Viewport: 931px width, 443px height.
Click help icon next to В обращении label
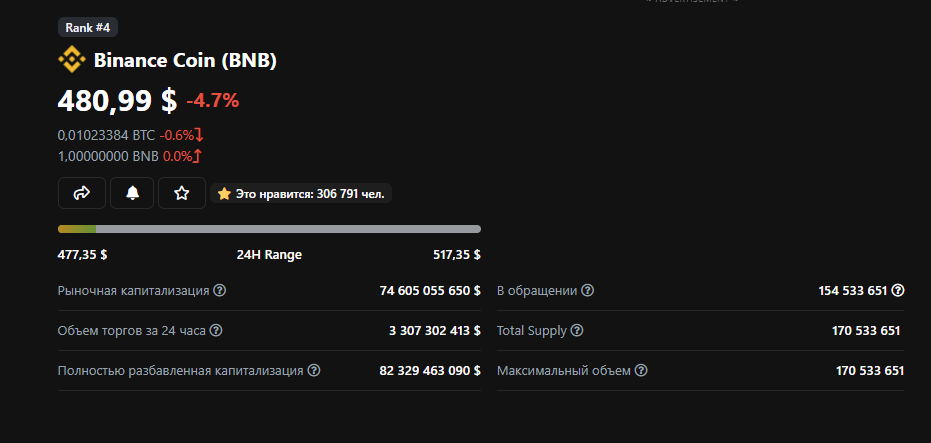pyautogui.click(x=588, y=291)
